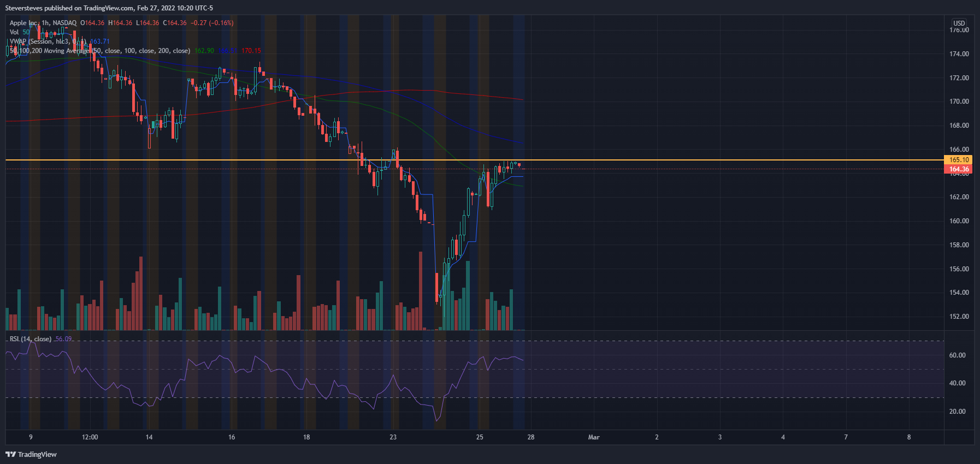980x464 pixels.
Task: Click the 156.00 price axis label
Action: (959, 269)
